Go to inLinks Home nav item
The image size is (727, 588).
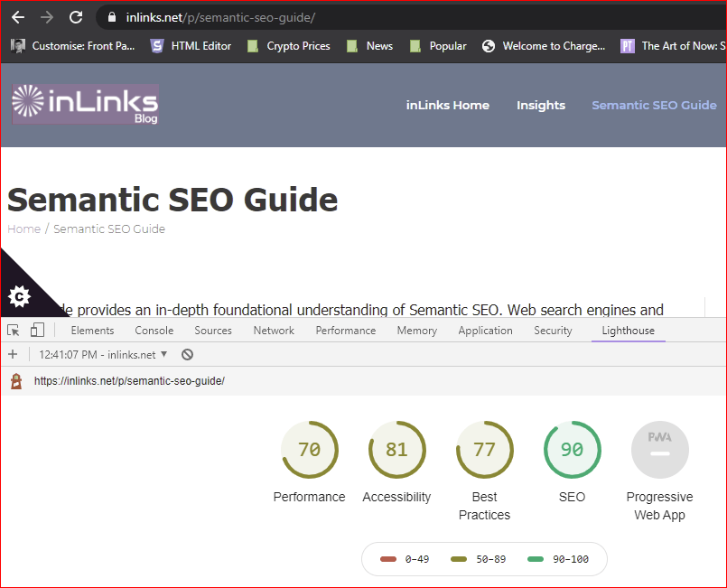[x=447, y=106]
